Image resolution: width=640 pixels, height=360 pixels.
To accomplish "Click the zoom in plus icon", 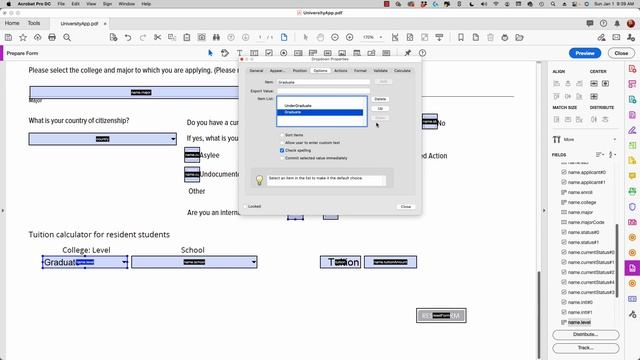I will point(349,38).
